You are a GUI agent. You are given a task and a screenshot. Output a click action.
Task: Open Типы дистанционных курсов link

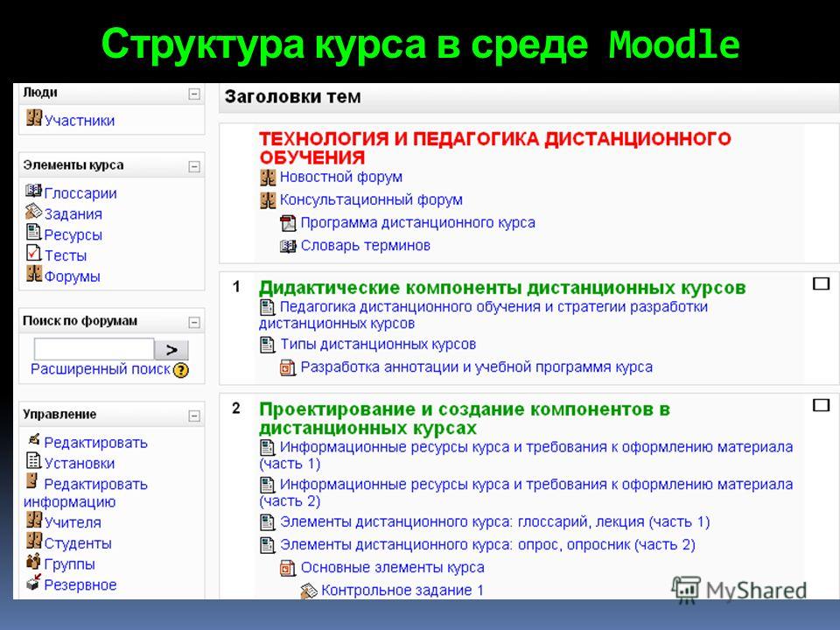[x=378, y=344]
